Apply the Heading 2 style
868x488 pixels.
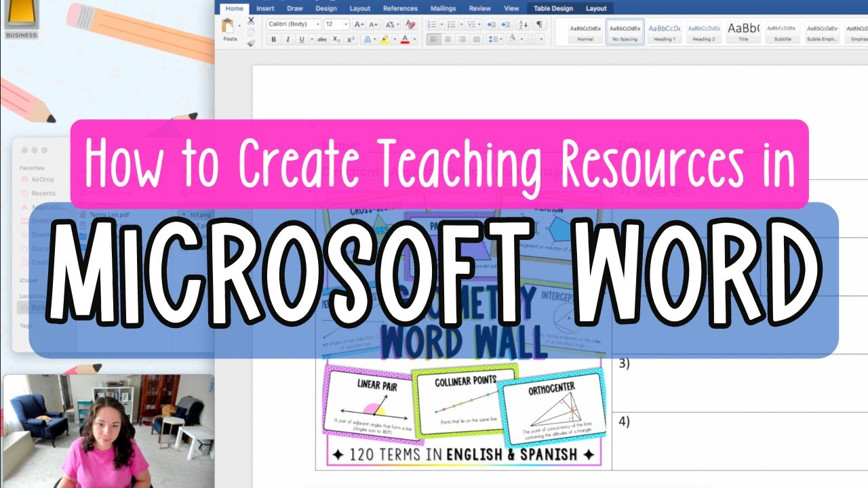pos(703,32)
